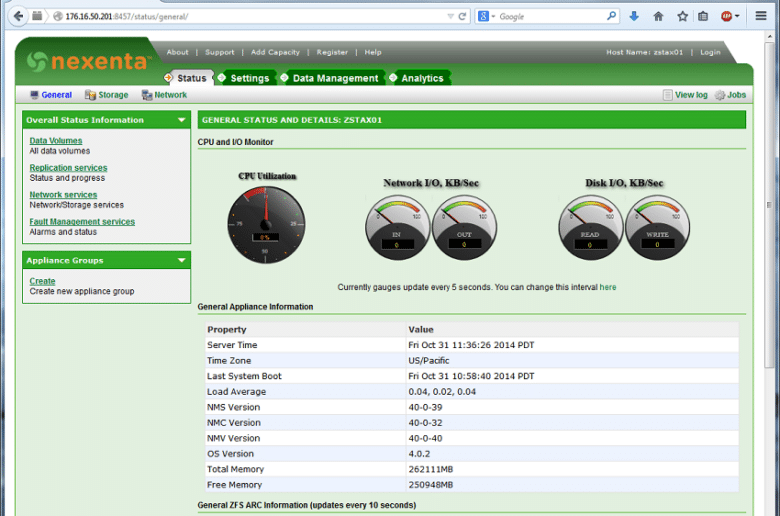
Task: Select the General submenu item
Action: (x=57, y=95)
